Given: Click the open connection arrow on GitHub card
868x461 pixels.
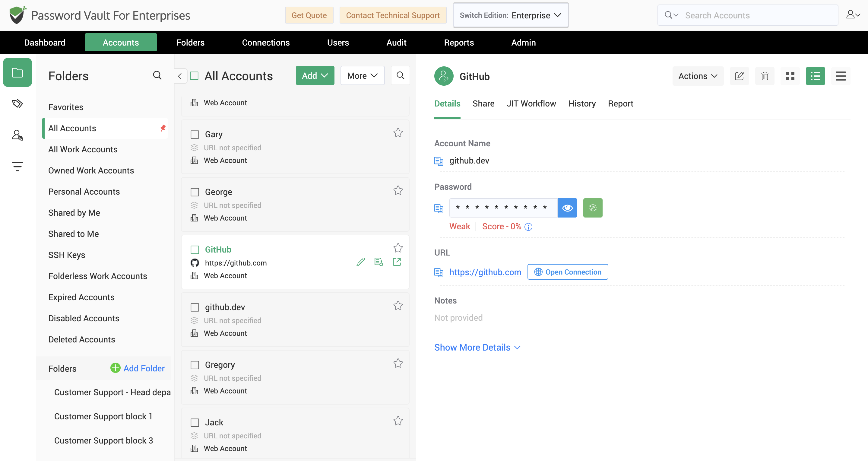Looking at the screenshot, I should (x=397, y=262).
